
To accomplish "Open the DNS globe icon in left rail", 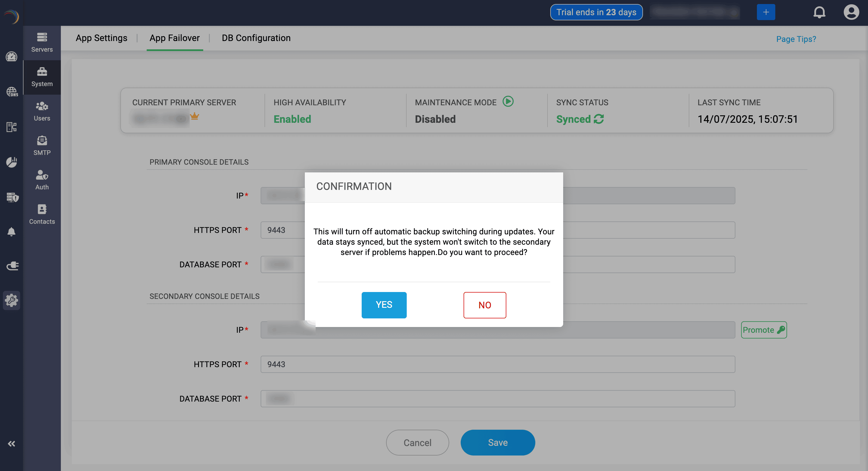I will [12, 92].
